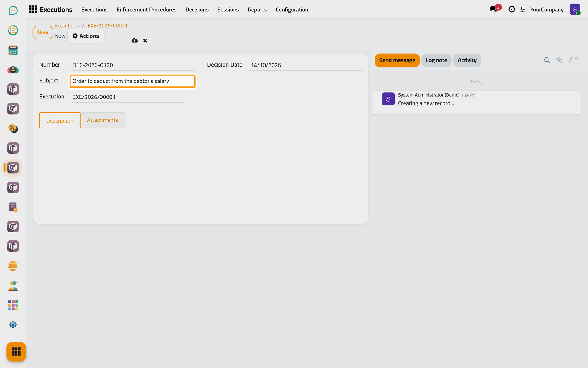Image resolution: width=588 pixels, height=368 pixels.
Task: Open the Contacts app icon
Action: 13,70
